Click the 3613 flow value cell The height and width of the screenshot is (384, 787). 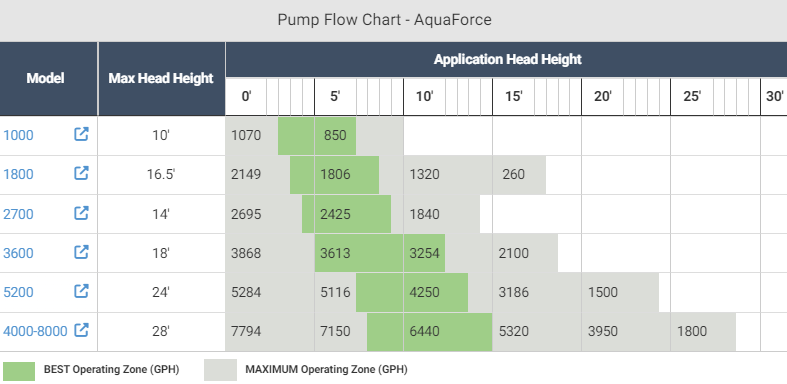pyautogui.click(x=335, y=253)
